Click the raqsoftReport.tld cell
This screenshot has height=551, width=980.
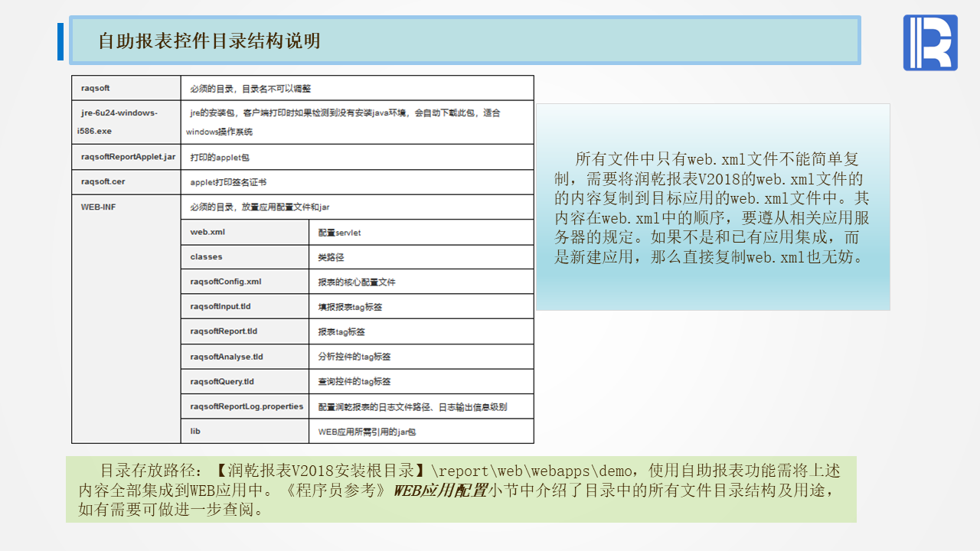[x=245, y=331]
